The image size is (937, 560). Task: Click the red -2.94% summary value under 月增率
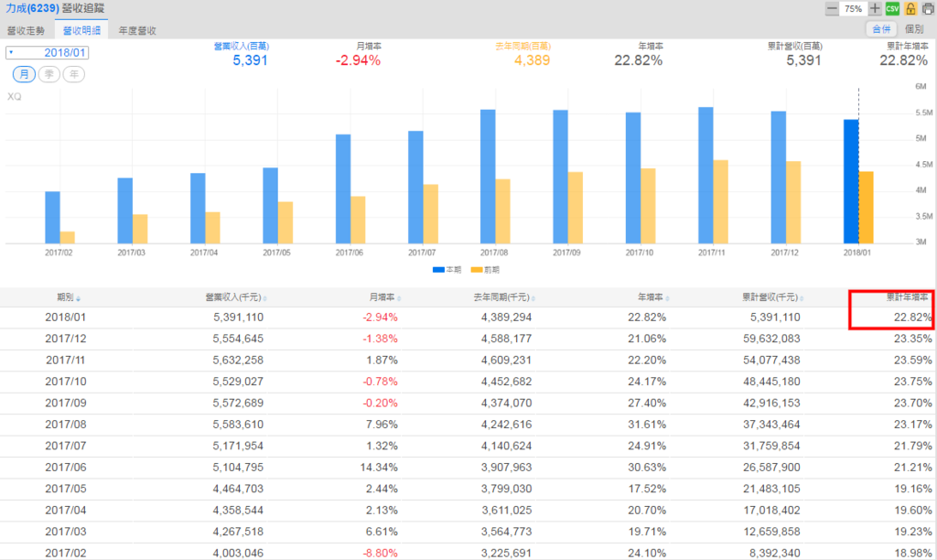(x=358, y=60)
